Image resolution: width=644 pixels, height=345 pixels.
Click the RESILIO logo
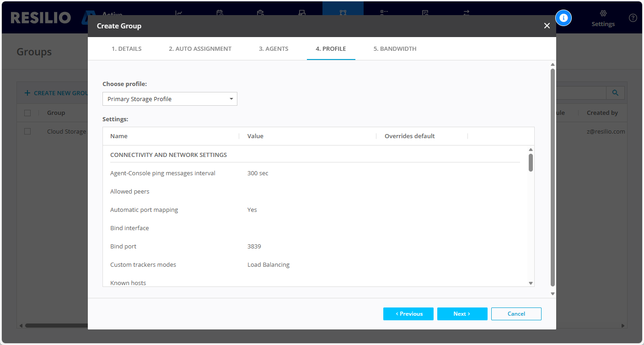[41, 18]
